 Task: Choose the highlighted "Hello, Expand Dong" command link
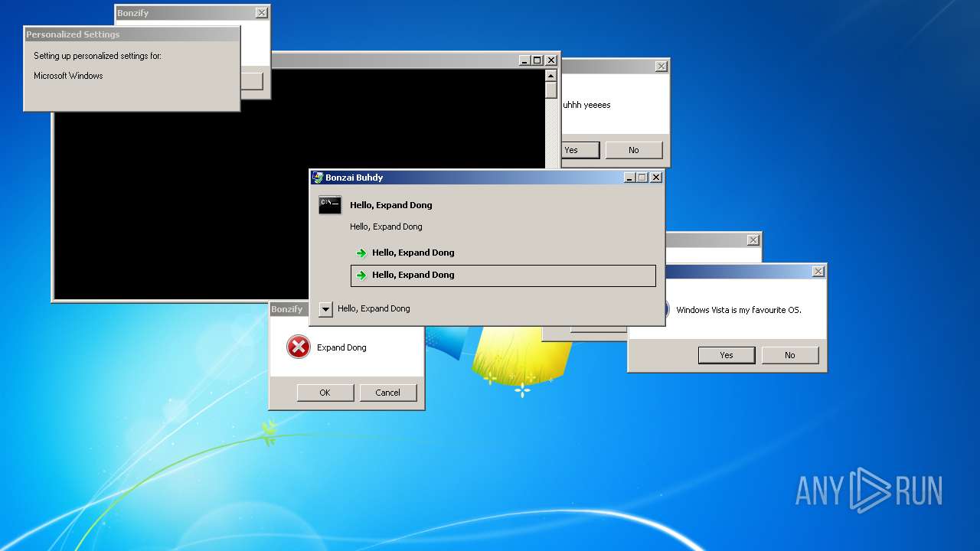pyautogui.click(x=503, y=275)
